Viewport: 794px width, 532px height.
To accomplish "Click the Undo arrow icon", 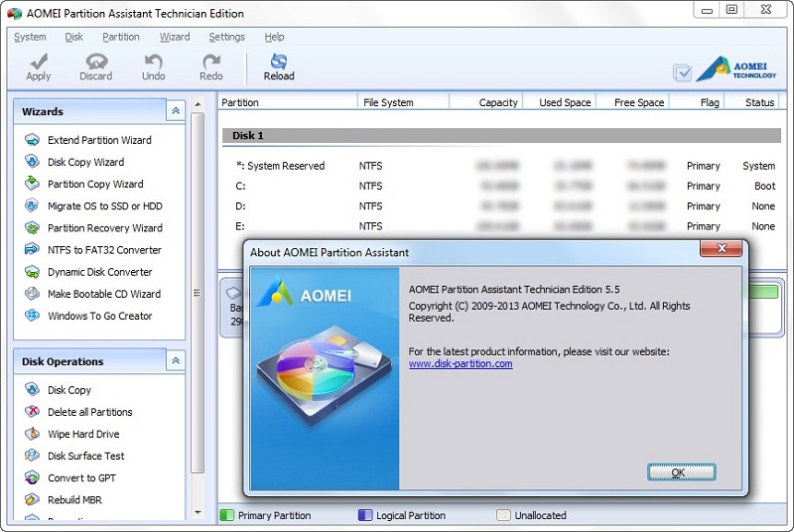I will coord(154,62).
